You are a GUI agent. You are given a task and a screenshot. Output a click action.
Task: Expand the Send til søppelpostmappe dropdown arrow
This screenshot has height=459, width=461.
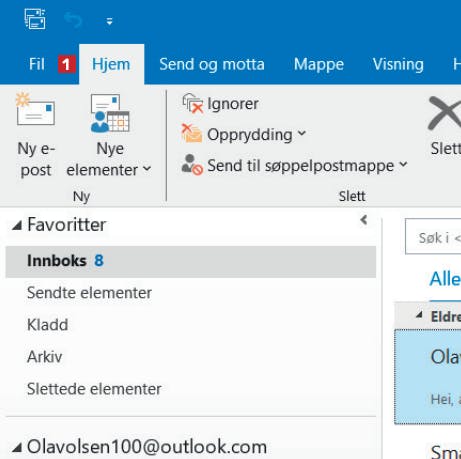point(403,164)
